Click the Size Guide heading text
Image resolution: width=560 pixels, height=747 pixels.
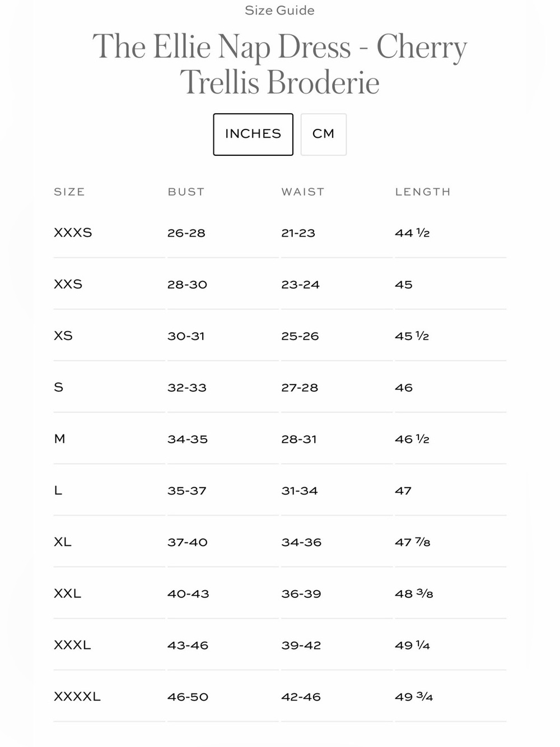[x=279, y=10]
